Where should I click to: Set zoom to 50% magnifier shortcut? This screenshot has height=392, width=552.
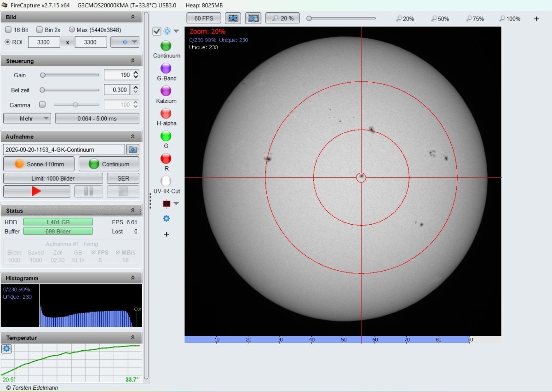tap(440, 19)
